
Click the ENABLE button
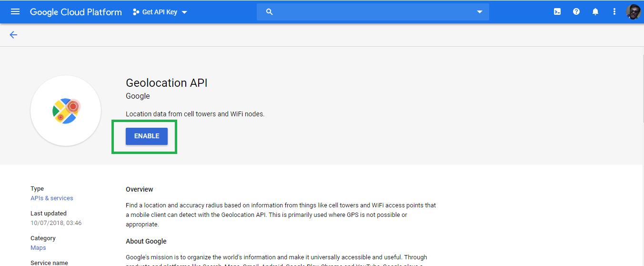(147, 136)
